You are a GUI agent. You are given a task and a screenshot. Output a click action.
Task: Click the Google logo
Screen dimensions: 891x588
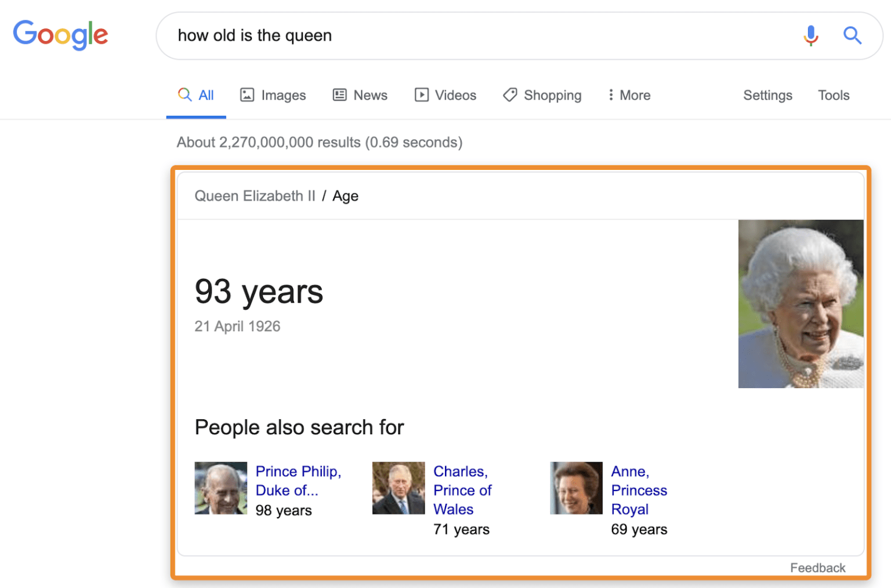(x=60, y=35)
